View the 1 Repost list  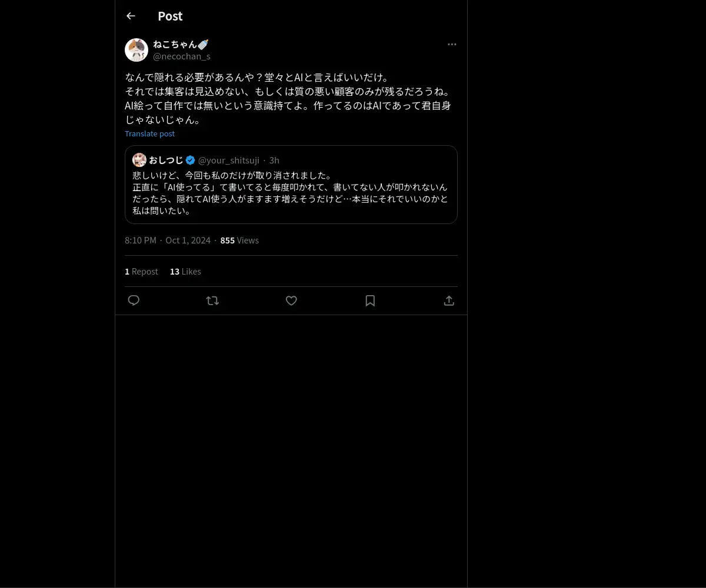tap(141, 271)
